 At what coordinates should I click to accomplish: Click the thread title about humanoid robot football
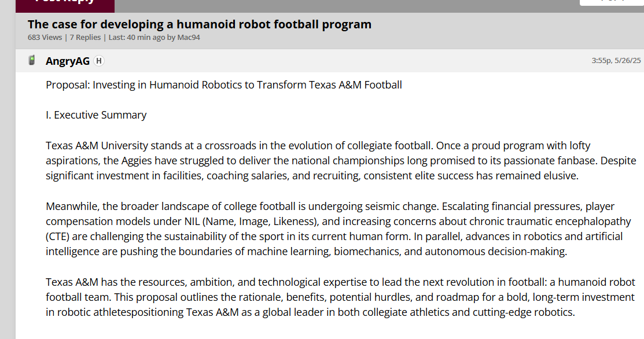[200, 25]
